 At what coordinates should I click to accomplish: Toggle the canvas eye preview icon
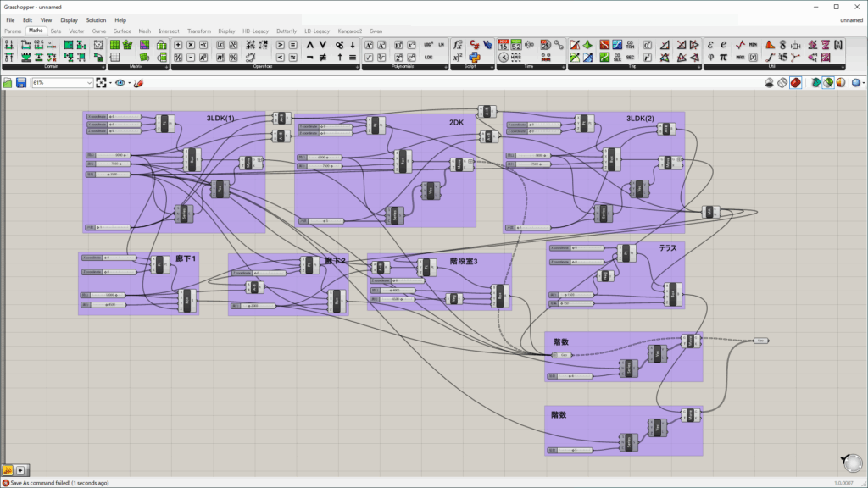[120, 83]
